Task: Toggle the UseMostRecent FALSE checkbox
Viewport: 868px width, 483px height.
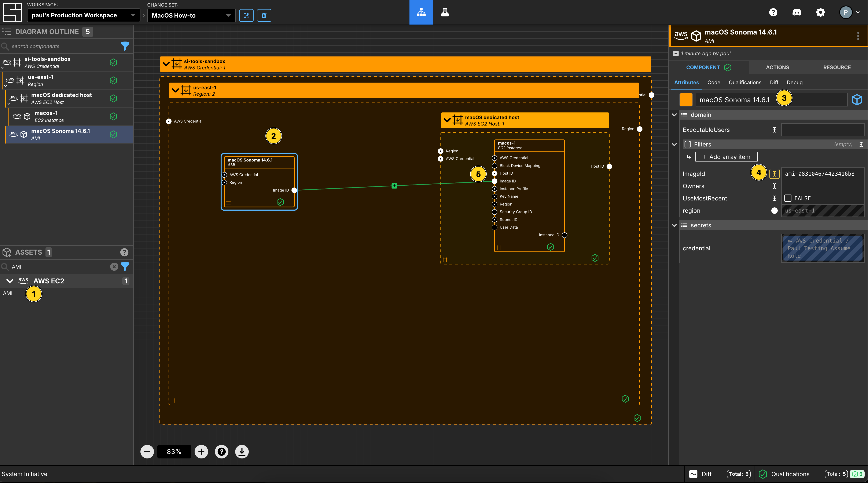Action: coord(788,198)
